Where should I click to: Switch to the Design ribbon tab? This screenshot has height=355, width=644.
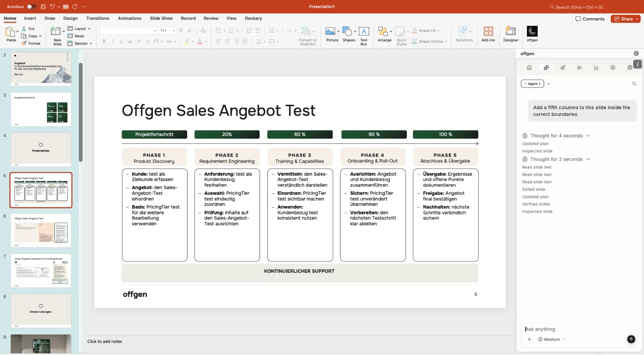(70, 19)
